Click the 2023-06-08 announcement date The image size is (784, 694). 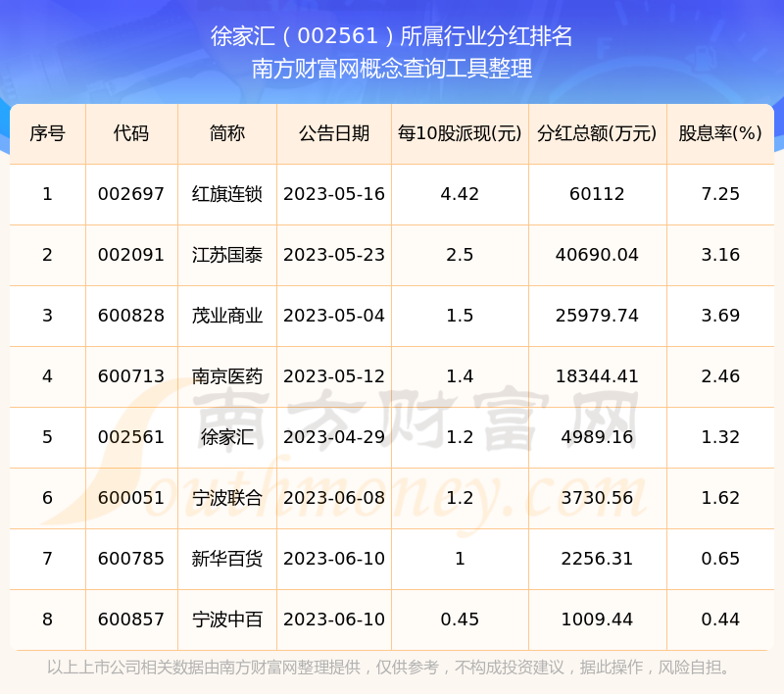[334, 498]
